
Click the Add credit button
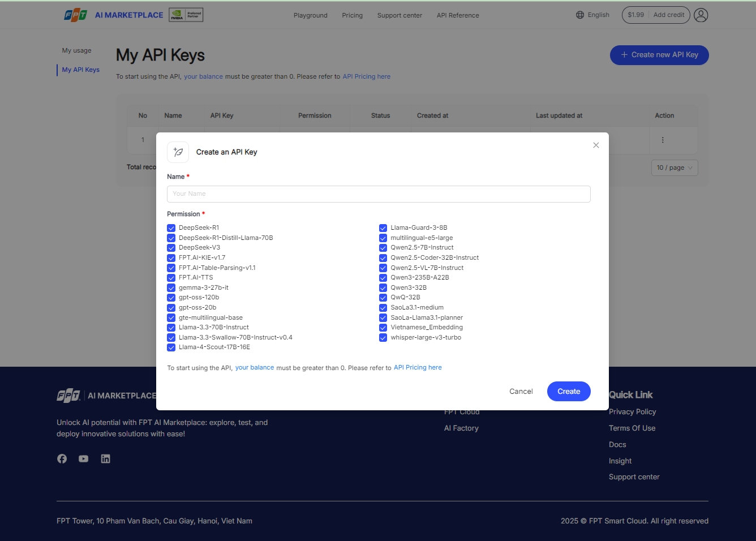tap(669, 15)
